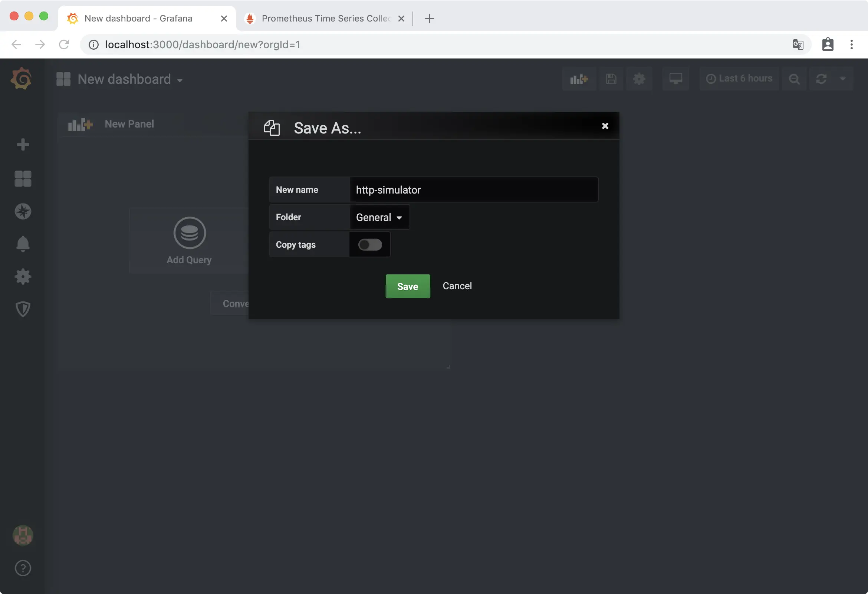Click Cancel in Save As dialog

click(x=457, y=286)
